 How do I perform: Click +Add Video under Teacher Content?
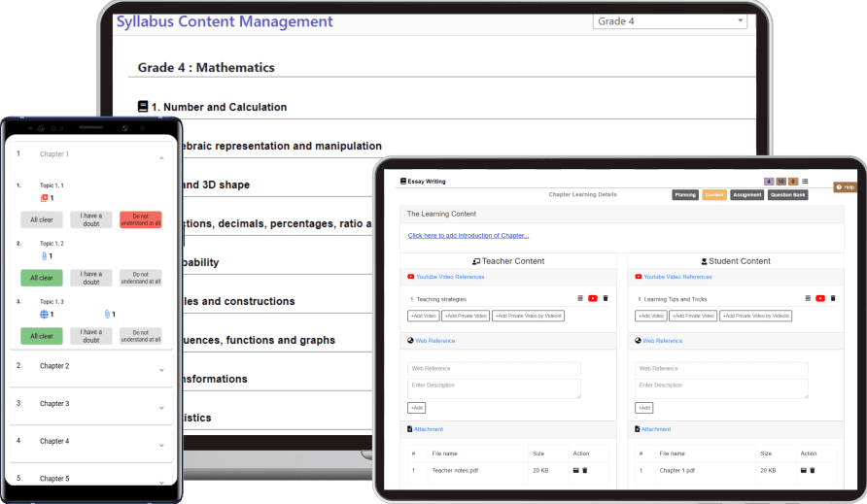coord(424,316)
